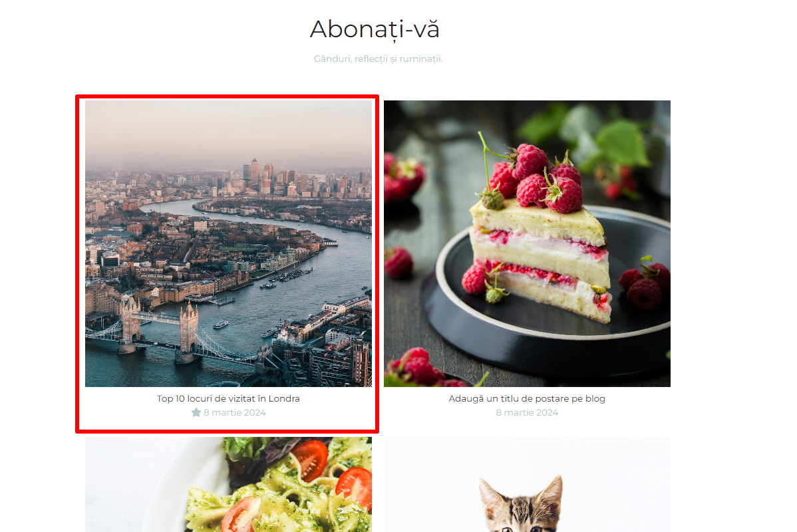Open the pasta salad post thumbnail

pyautogui.click(x=228, y=485)
